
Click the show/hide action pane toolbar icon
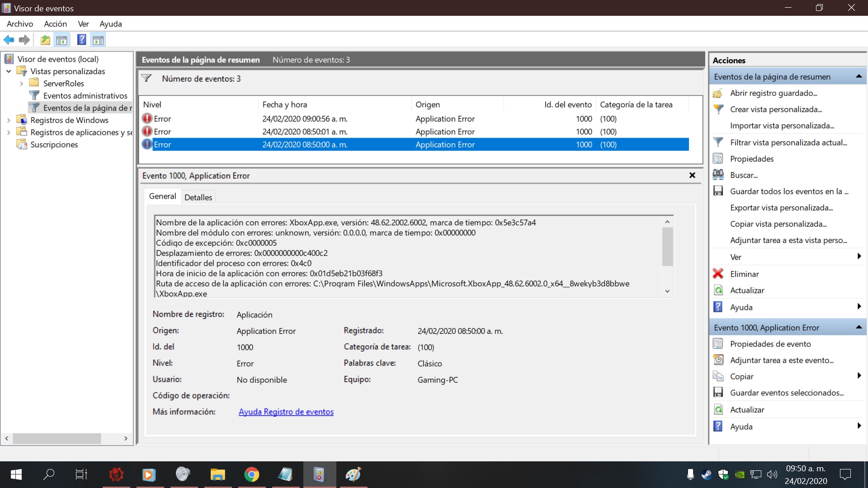click(98, 40)
